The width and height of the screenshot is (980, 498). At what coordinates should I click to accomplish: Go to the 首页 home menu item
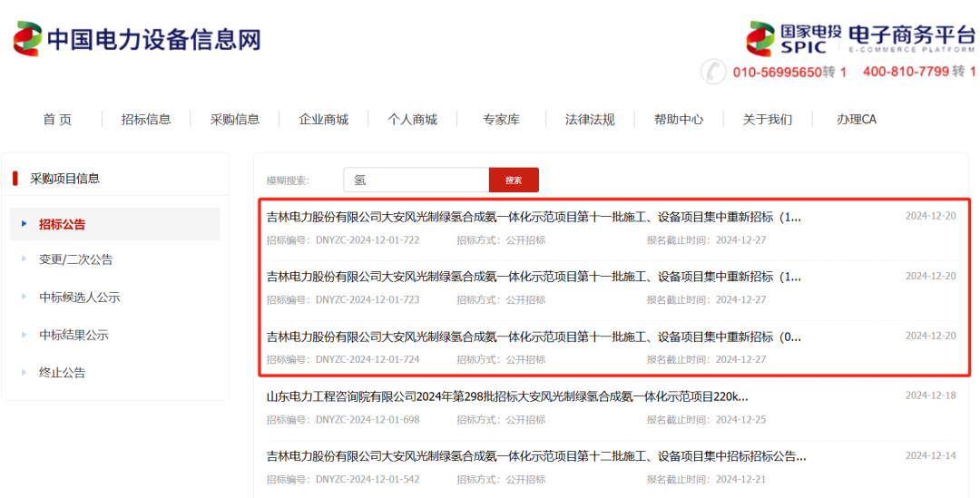click(x=57, y=120)
